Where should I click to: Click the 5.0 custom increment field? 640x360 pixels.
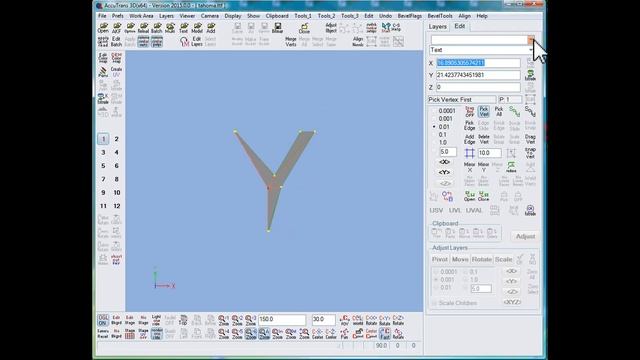pos(448,152)
